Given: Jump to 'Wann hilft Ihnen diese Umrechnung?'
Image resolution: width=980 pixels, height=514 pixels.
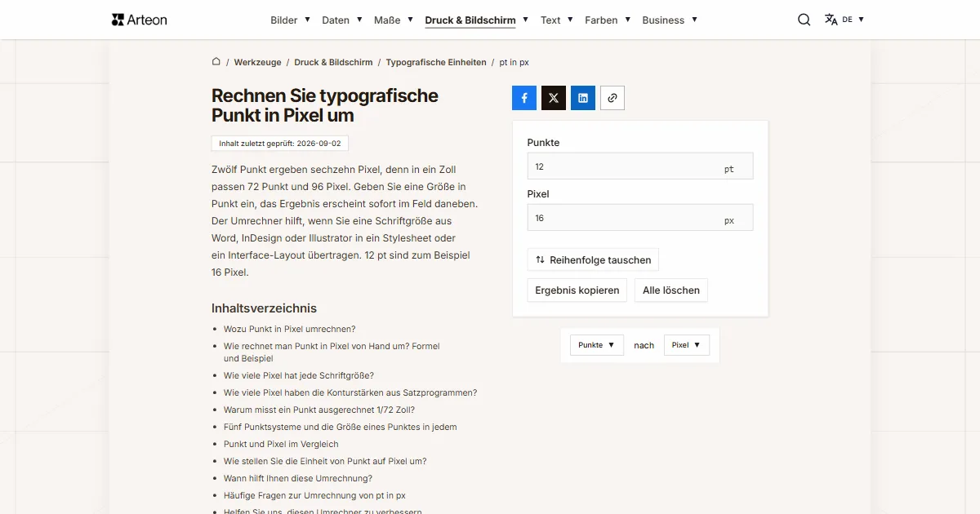Looking at the screenshot, I should point(298,478).
